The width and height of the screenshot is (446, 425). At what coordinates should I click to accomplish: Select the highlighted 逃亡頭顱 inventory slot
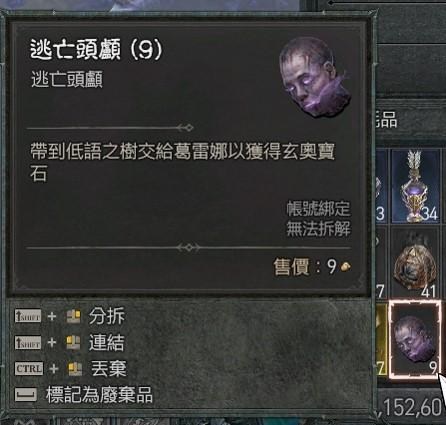[415, 339]
